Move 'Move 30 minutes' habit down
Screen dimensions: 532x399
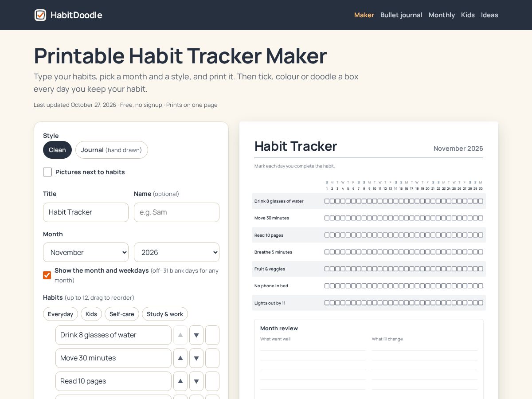196,358
